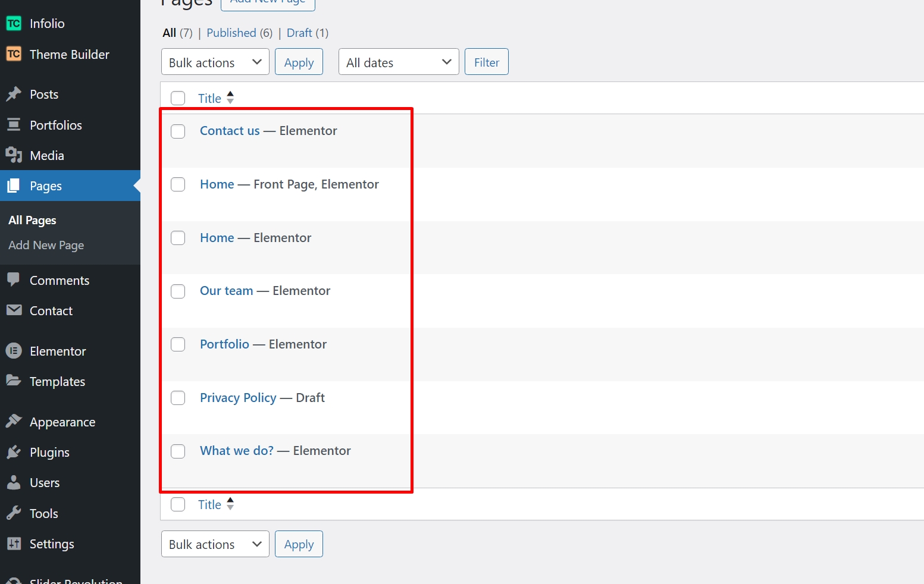Open the Home page link in the Home — Elementor row
Image resolution: width=924 pixels, height=584 pixels.
pos(217,238)
